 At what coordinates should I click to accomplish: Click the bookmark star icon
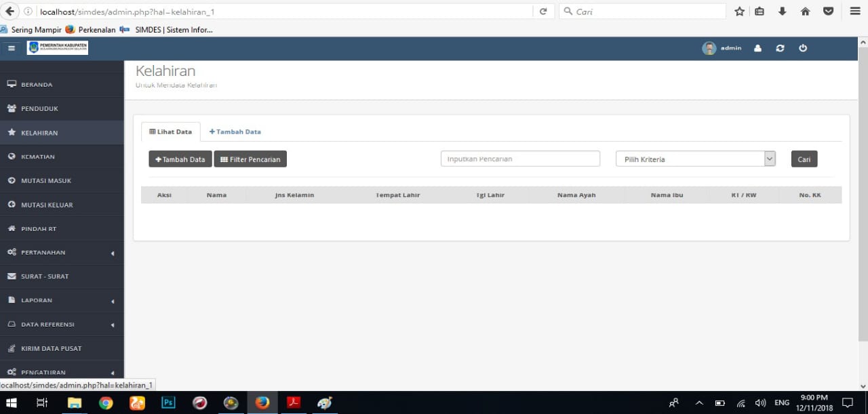[739, 12]
